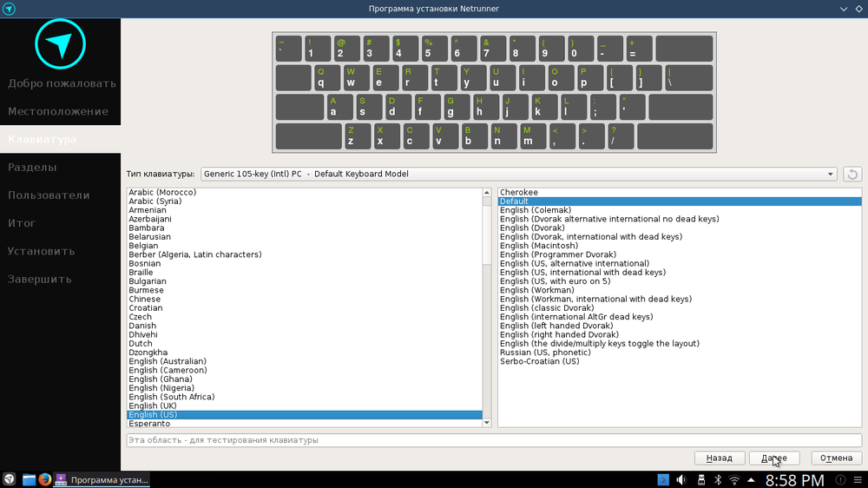The width and height of the screenshot is (868, 488).
Task: Select the Добро пожаловать step
Action: pyautogui.click(x=61, y=83)
